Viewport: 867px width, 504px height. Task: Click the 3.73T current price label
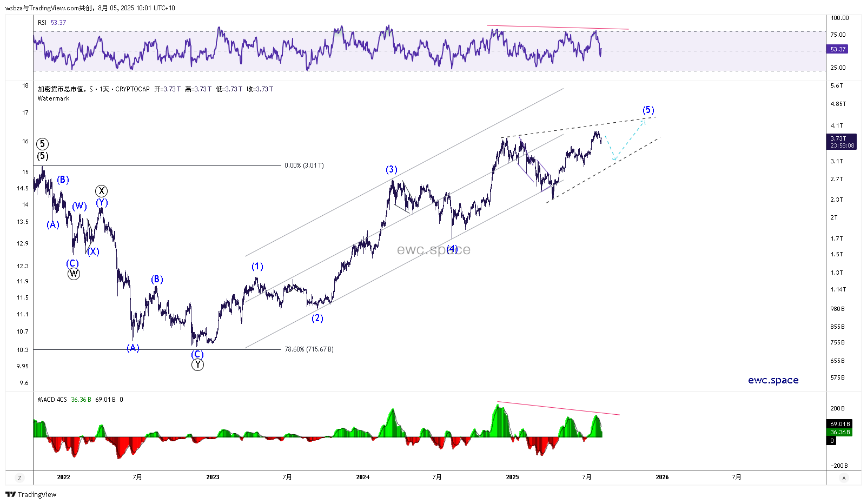pos(838,138)
